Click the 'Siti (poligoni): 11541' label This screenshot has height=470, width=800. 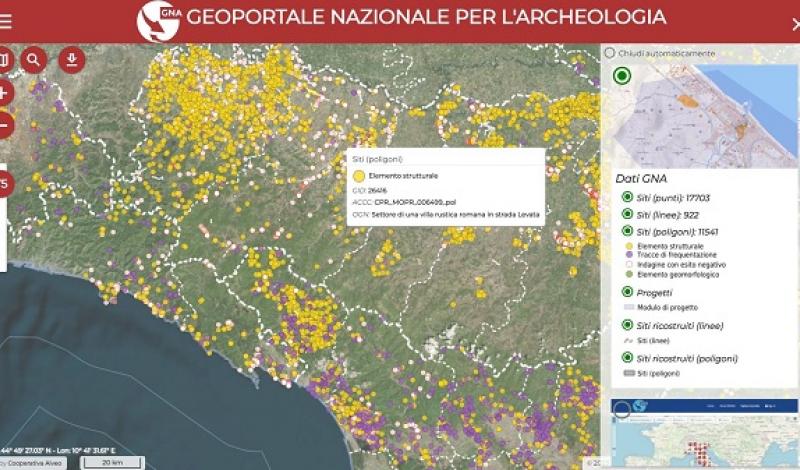point(677,232)
